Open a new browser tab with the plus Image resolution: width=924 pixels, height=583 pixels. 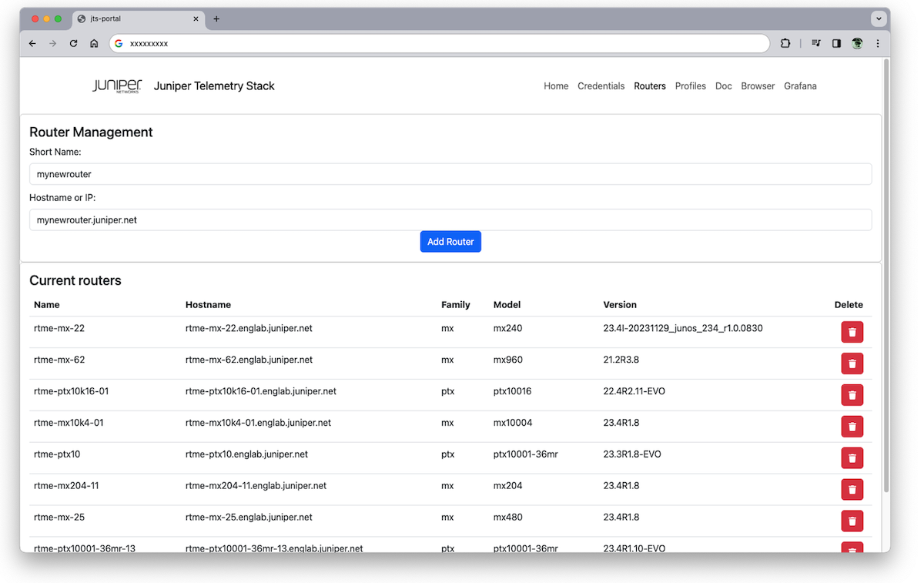[216, 18]
